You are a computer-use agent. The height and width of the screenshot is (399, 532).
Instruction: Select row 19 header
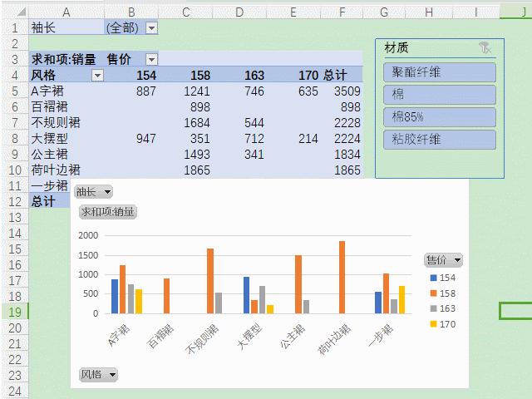[15, 313]
